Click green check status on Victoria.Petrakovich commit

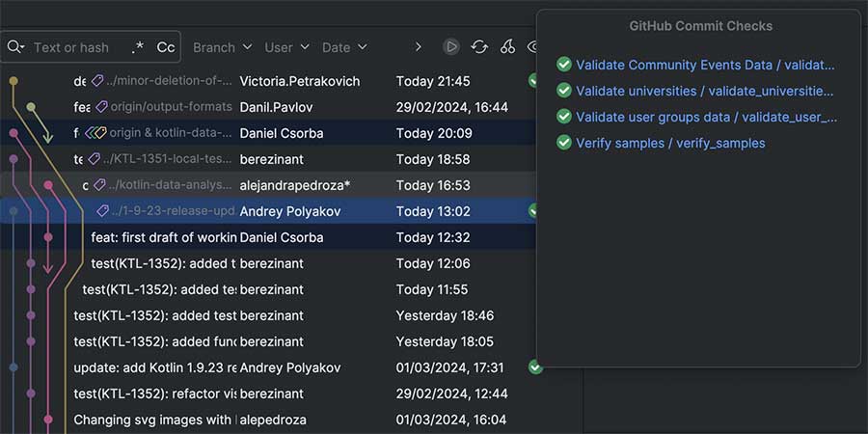(533, 81)
